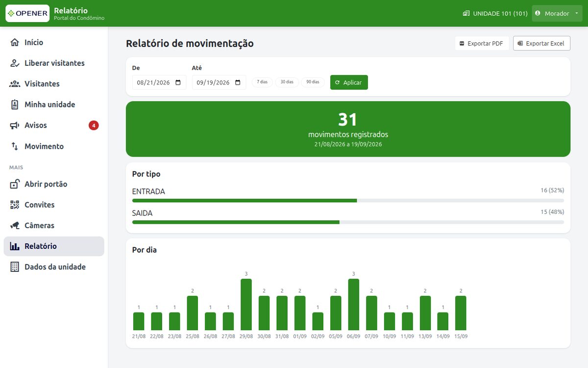Image resolution: width=588 pixels, height=368 pixels.
Task: Click the 02/09 bar in the chart
Action: [x=318, y=321]
